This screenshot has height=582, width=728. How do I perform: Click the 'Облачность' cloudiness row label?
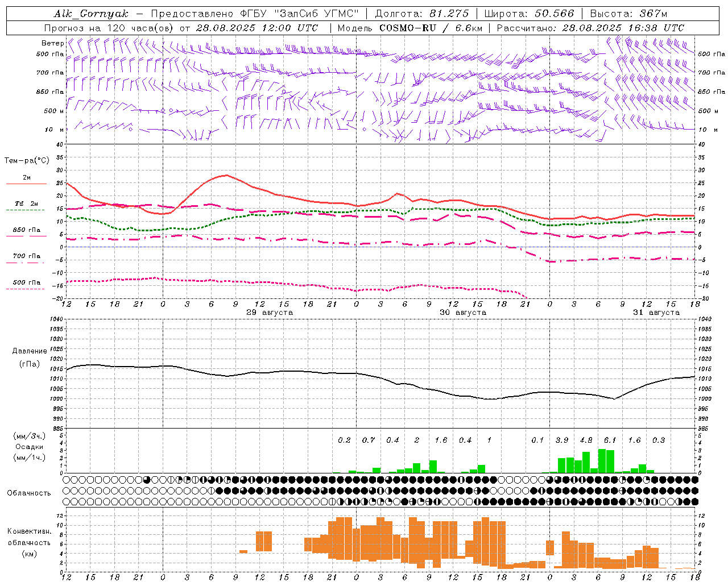click(29, 493)
